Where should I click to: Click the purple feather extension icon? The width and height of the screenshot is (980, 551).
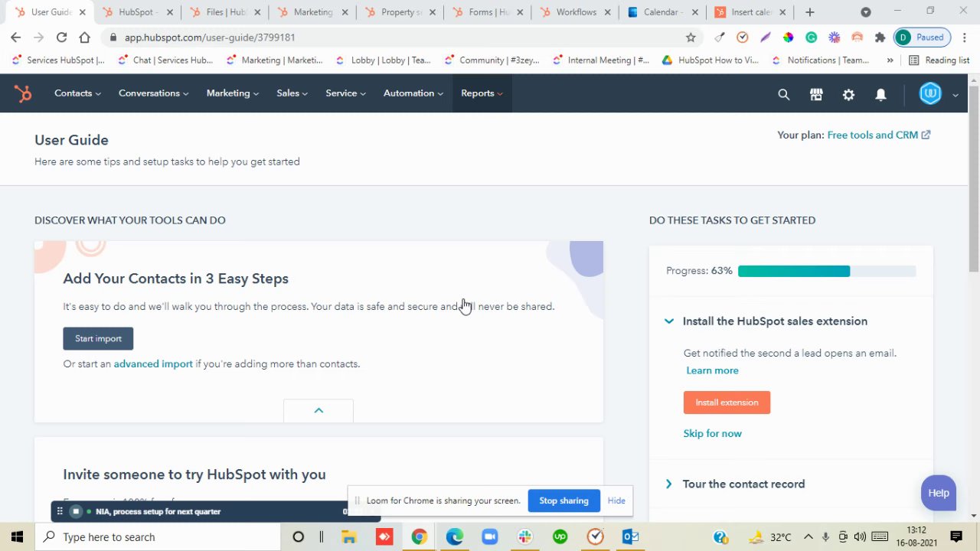(x=765, y=37)
